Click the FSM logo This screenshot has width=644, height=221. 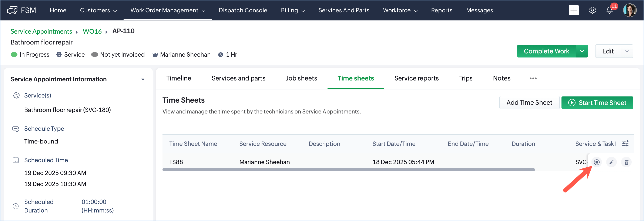point(21,10)
